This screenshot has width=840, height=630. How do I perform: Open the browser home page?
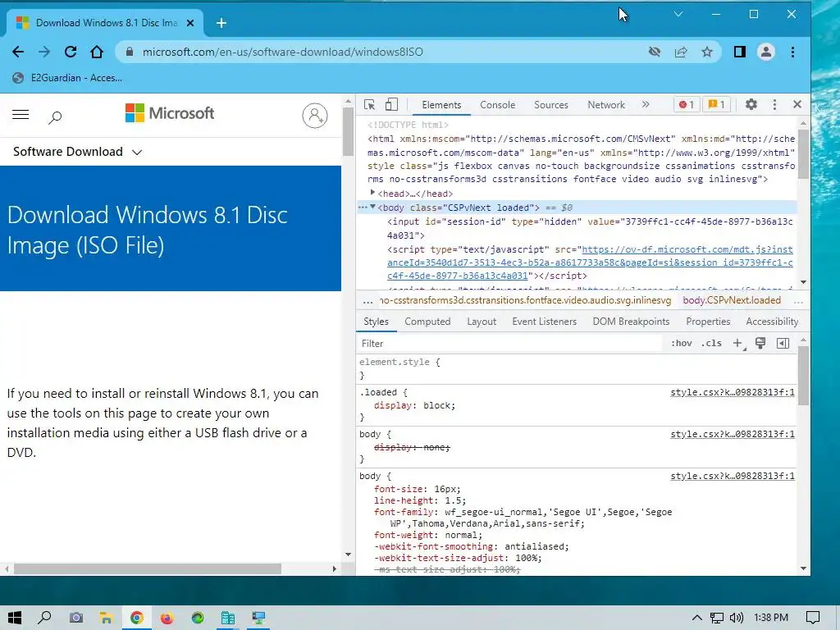point(97,52)
